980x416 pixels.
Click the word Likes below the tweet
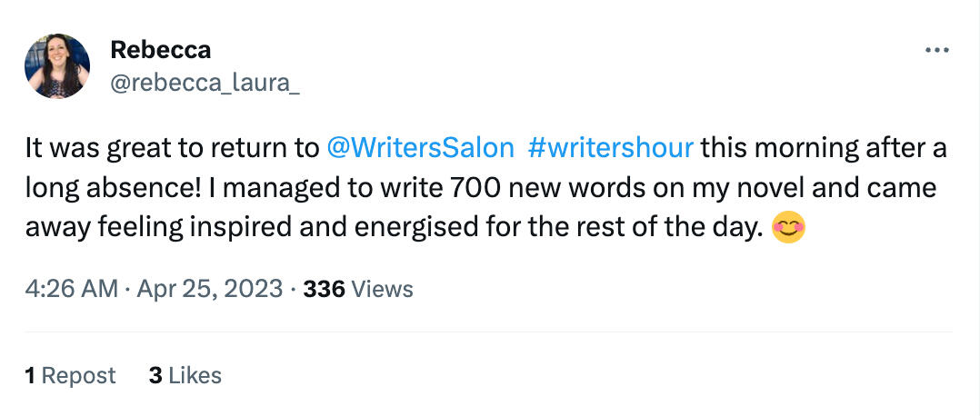(x=195, y=375)
